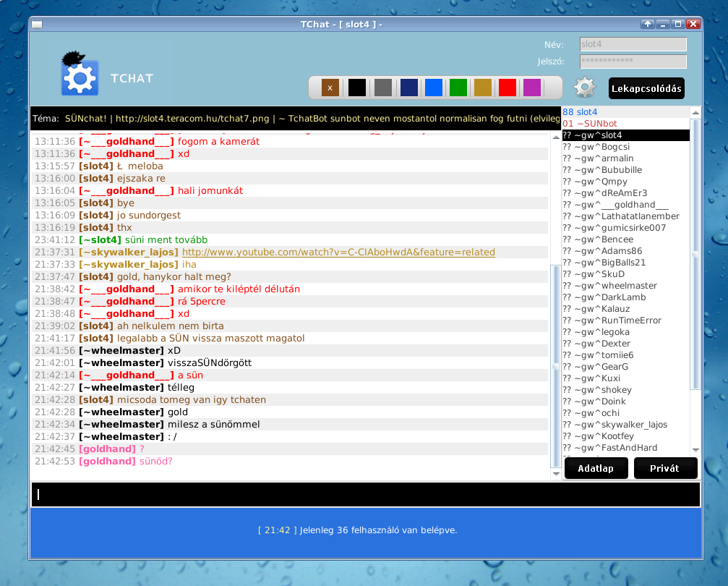Image resolution: width=728 pixels, height=586 pixels.
Task: Click the TChat gear logo icon
Action: tap(80, 75)
